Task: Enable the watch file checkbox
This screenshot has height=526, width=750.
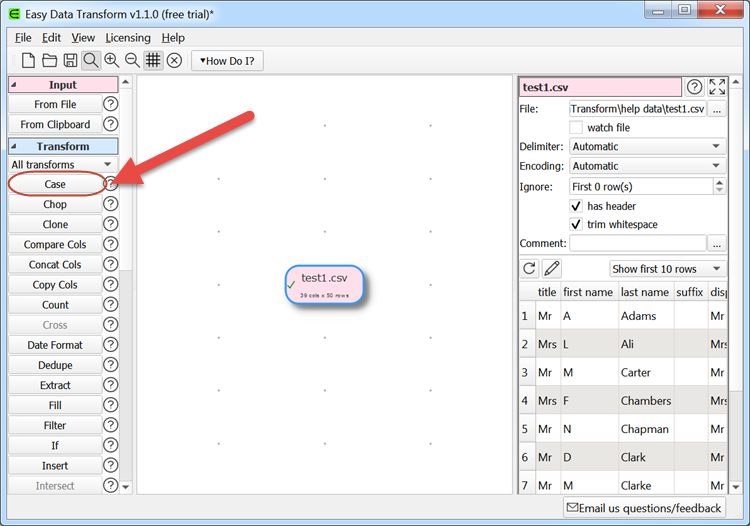Action: click(x=576, y=128)
